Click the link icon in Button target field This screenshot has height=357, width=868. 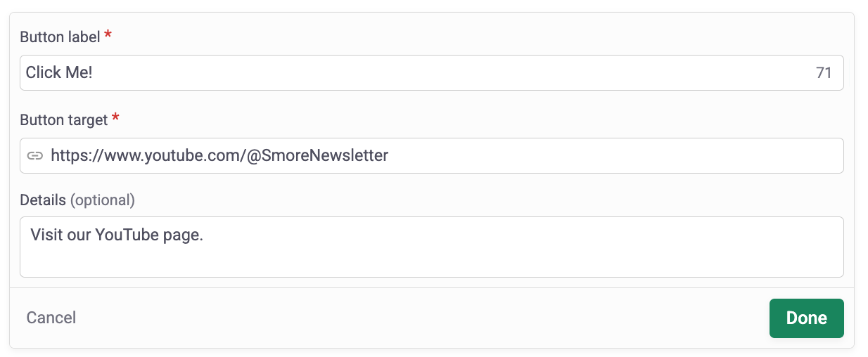click(x=35, y=155)
